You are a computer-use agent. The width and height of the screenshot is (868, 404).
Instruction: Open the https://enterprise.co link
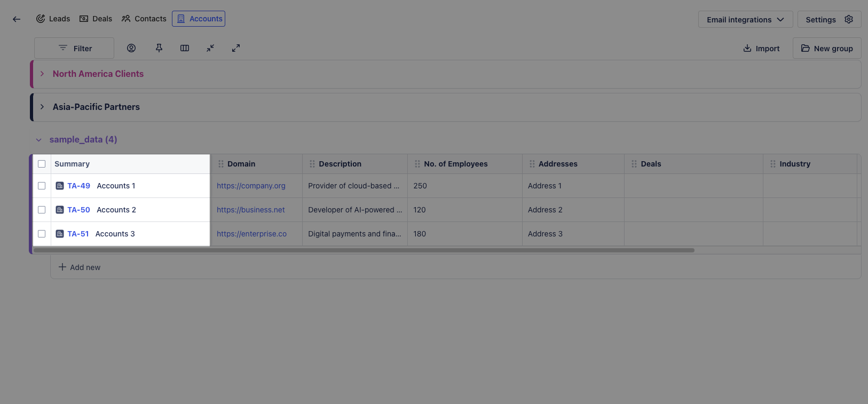tap(251, 234)
